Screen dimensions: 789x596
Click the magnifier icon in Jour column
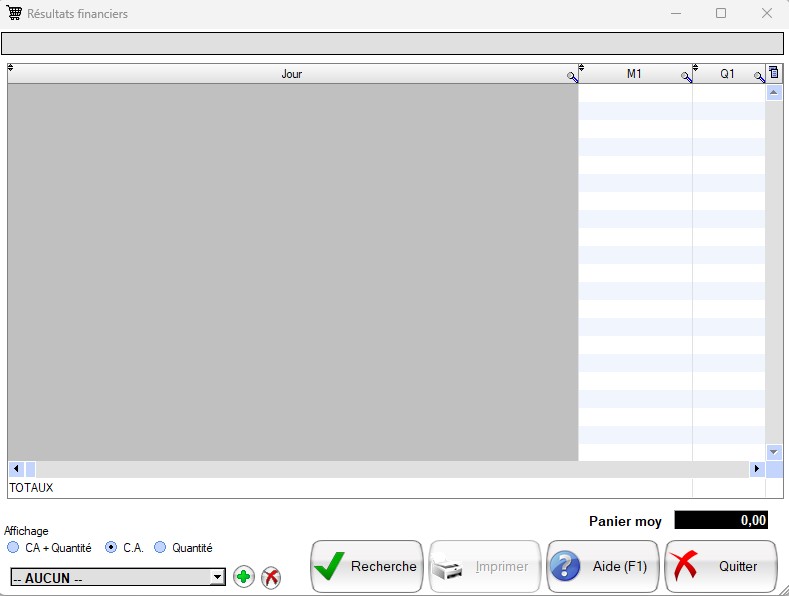572,77
